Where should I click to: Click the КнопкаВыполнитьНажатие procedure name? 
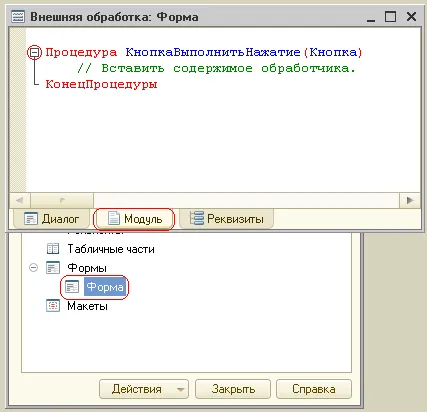pyautogui.click(x=213, y=52)
